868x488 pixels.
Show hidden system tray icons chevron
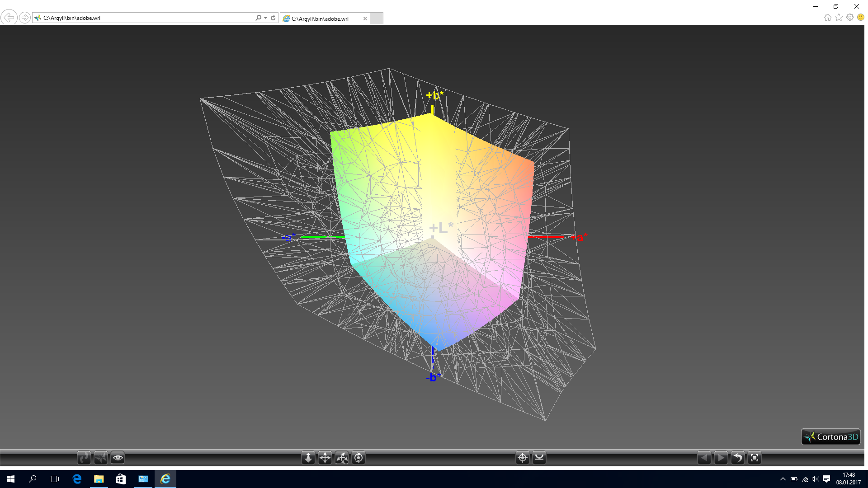click(x=783, y=479)
